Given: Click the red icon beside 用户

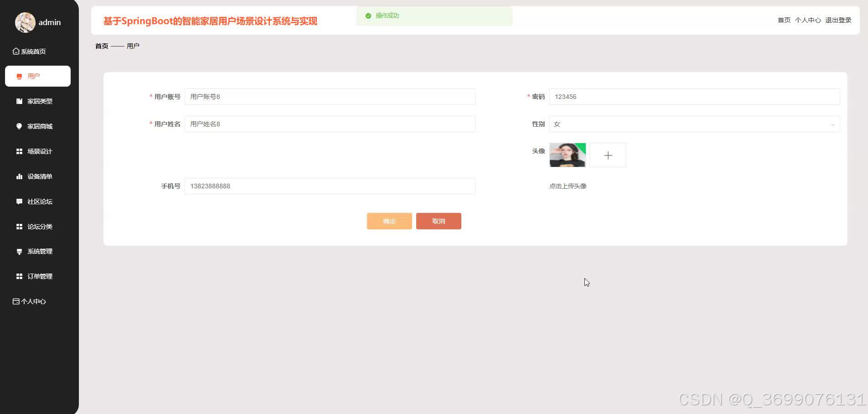Looking at the screenshot, I should 19,76.
